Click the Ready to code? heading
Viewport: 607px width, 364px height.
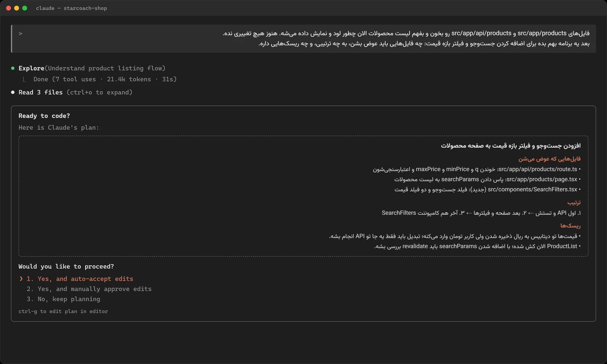pyautogui.click(x=44, y=116)
